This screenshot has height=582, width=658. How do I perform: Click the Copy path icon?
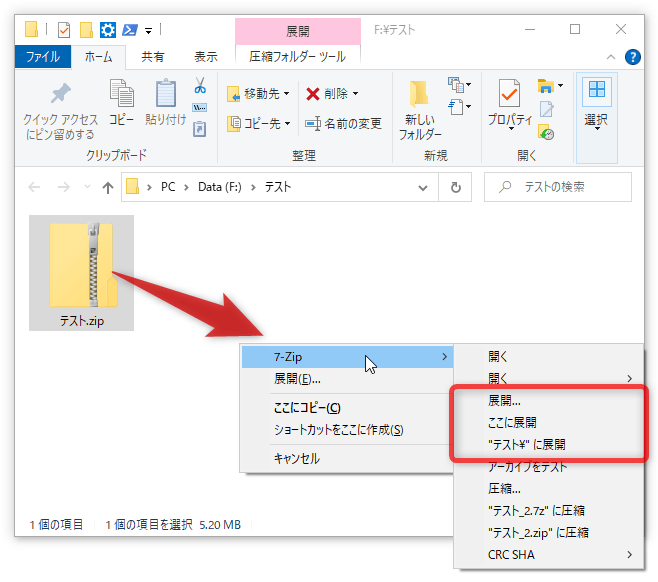[199, 108]
